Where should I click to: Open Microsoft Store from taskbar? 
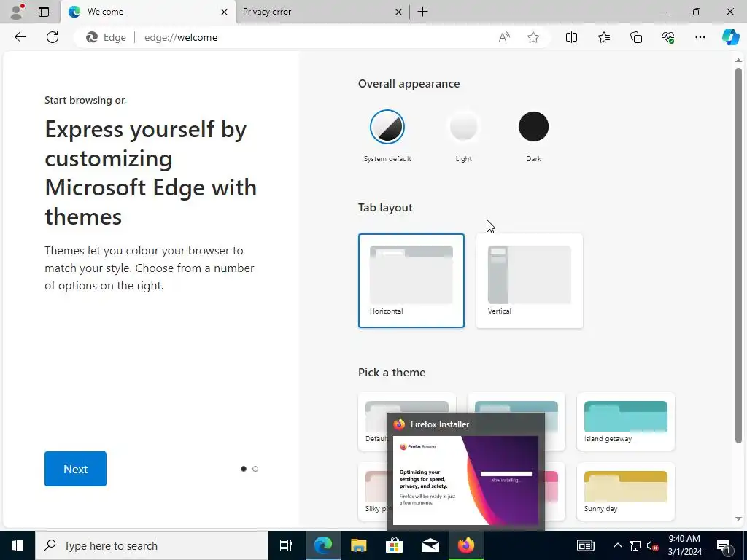pos(394,545)
